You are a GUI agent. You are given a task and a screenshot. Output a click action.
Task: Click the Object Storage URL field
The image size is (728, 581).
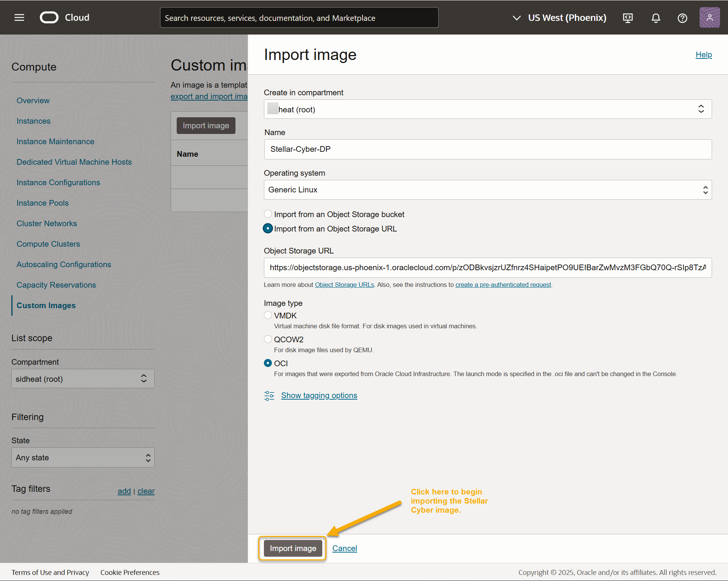coord(488,268)
